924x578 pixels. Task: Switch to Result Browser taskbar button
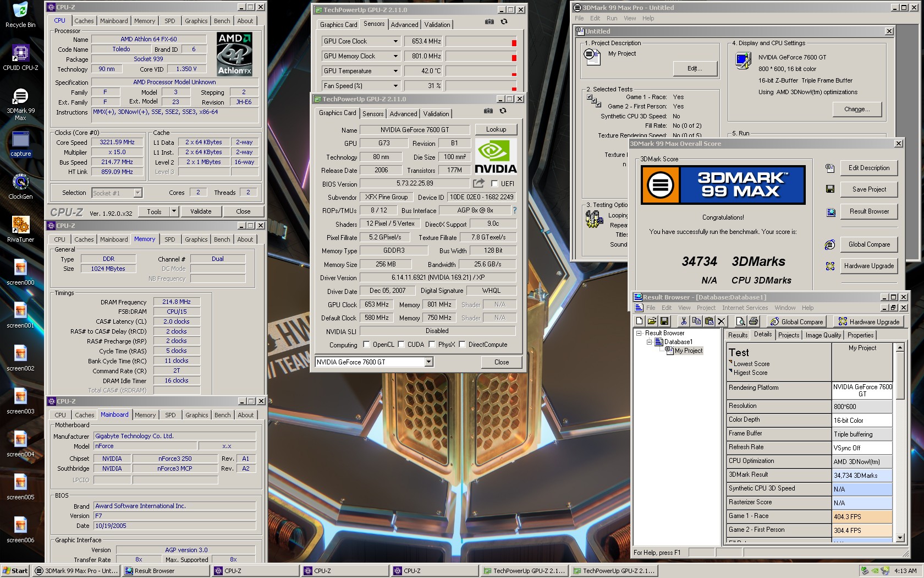166,571
